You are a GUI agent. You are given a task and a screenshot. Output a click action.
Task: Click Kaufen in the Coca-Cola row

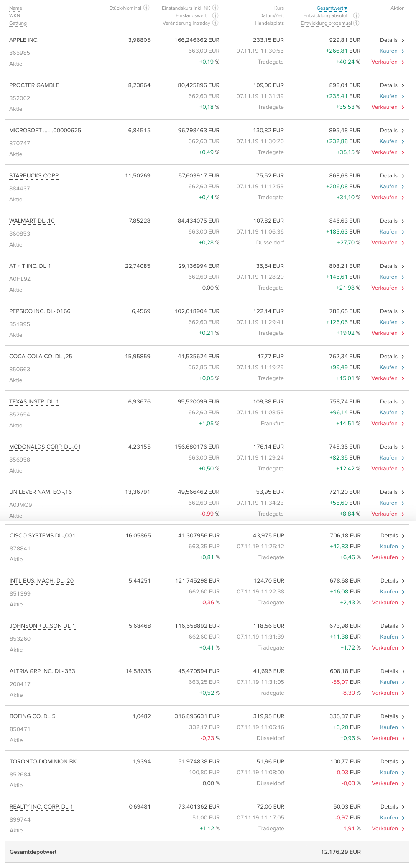[392, 367]
